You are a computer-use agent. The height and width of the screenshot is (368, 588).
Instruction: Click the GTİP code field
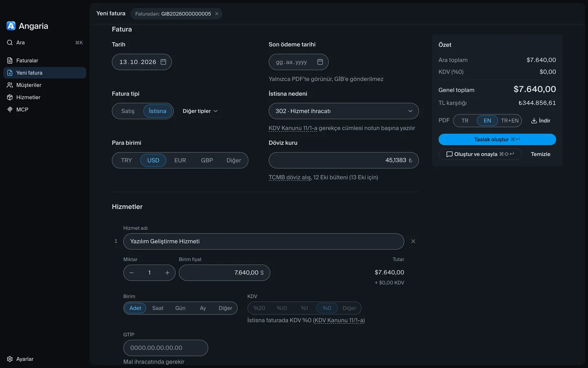(166, 348)
